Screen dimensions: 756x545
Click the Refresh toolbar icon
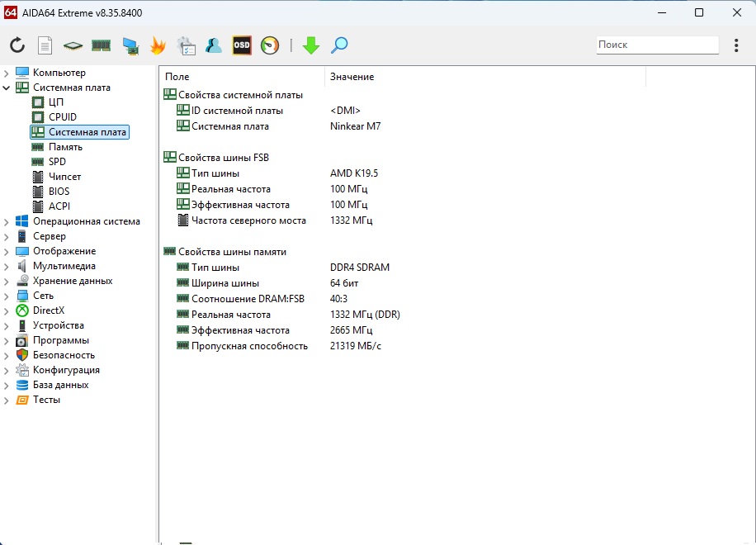coord(17,45)
